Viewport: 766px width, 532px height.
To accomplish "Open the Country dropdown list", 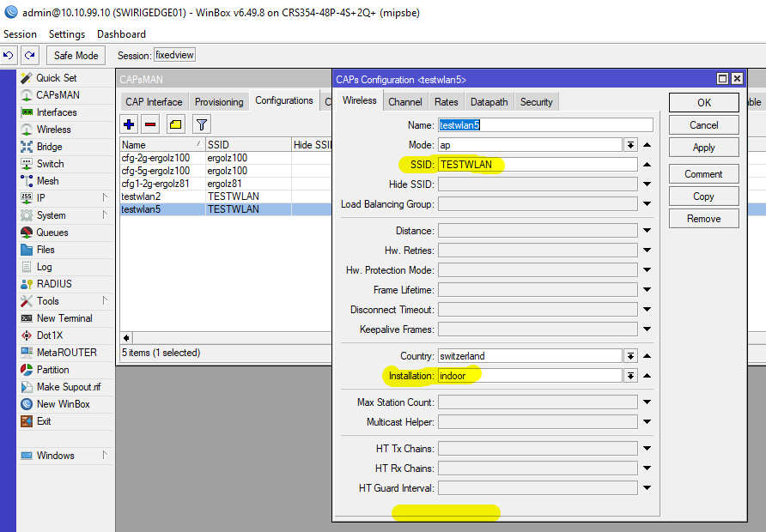I will pos(630,356).
